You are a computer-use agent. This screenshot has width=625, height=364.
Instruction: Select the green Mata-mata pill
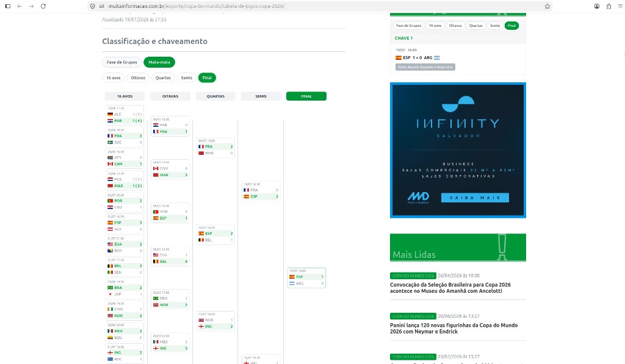[x=159, y=62]
